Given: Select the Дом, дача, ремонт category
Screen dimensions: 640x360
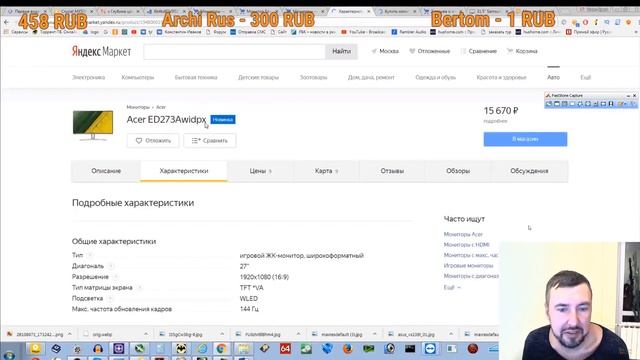Looking at the screenshot, I should click(371, 77).
